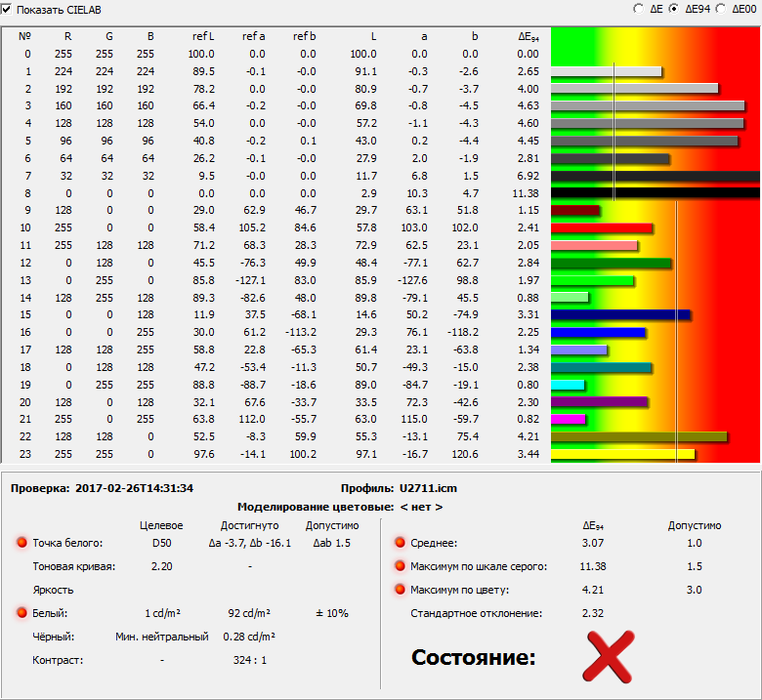
Task: Click the profile name U2711.icm
Action: [x=428, y=488]
